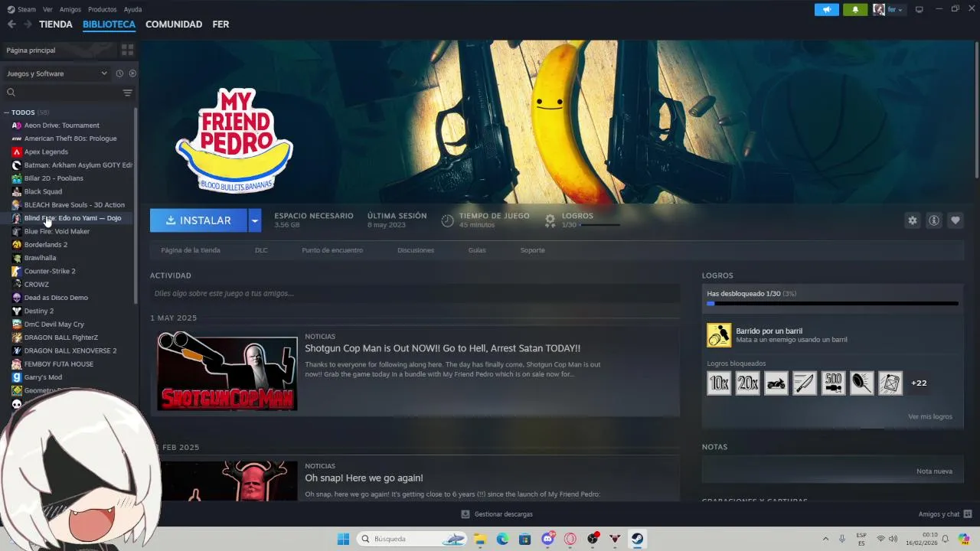Viewport: 980px width, 551px height.
Task: Open File Explorer from the taskbar
Action: [480, 539]
